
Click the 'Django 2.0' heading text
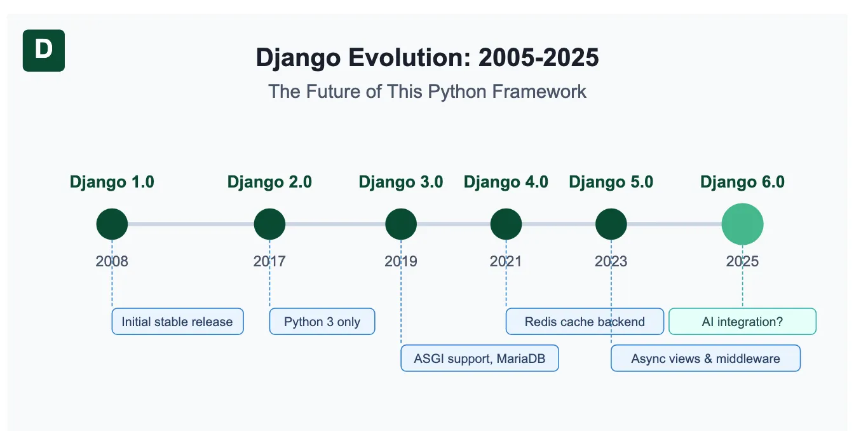[269, 182]
